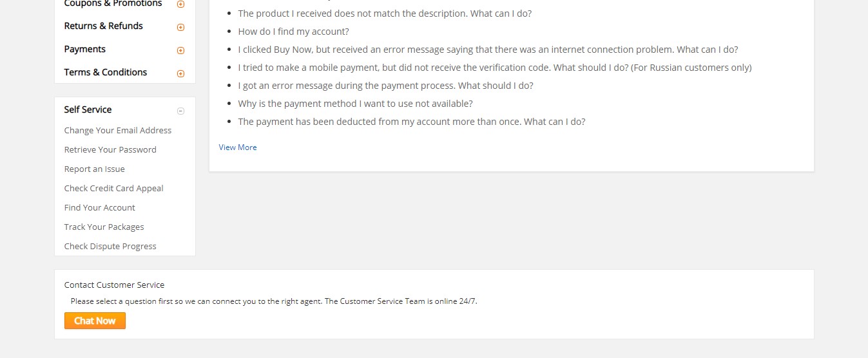Open Find Your Account link

pos(99,207)
